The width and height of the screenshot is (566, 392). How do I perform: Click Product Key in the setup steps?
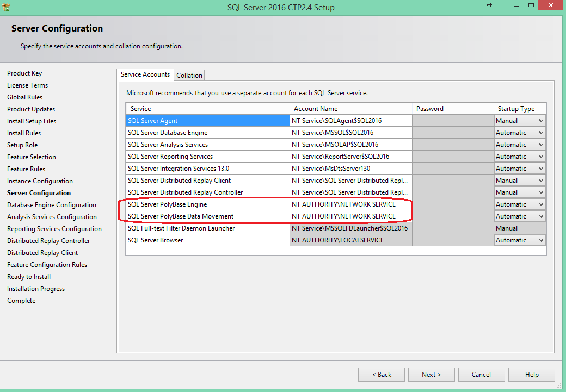pos(24,73)
